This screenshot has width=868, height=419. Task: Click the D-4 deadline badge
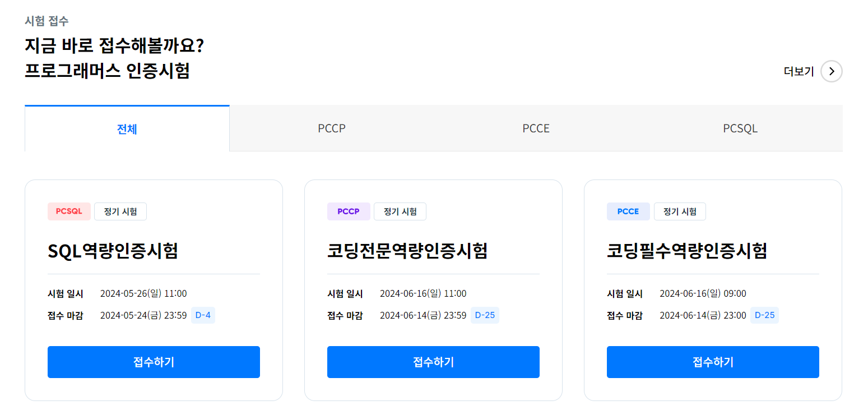coord(203,315)
